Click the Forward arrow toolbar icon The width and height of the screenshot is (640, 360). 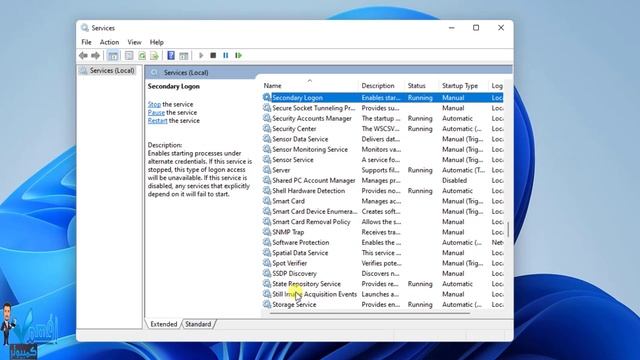coord(96,56)
